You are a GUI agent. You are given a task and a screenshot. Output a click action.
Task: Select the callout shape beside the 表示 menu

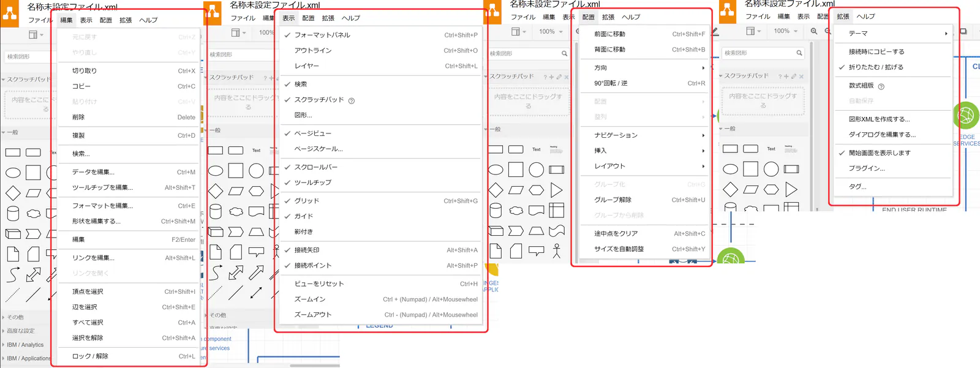click(x=256, y=251)
